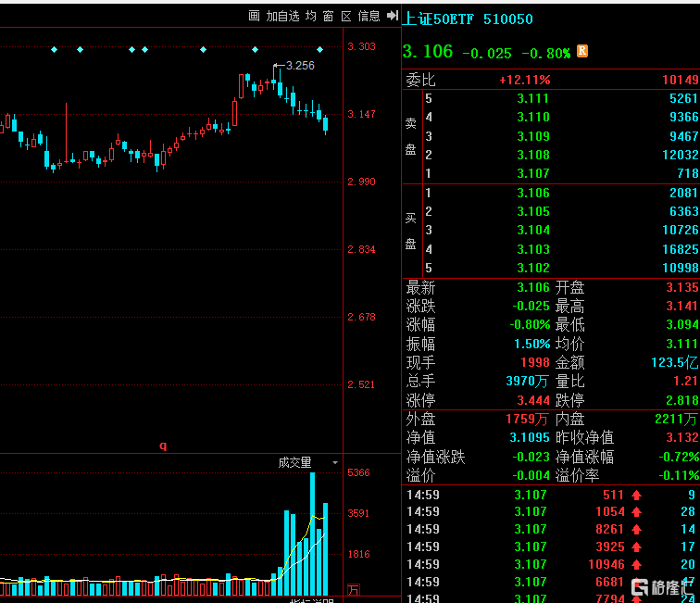
Task: Click buy level 4 price 3.103
Action: pos(533,250)
